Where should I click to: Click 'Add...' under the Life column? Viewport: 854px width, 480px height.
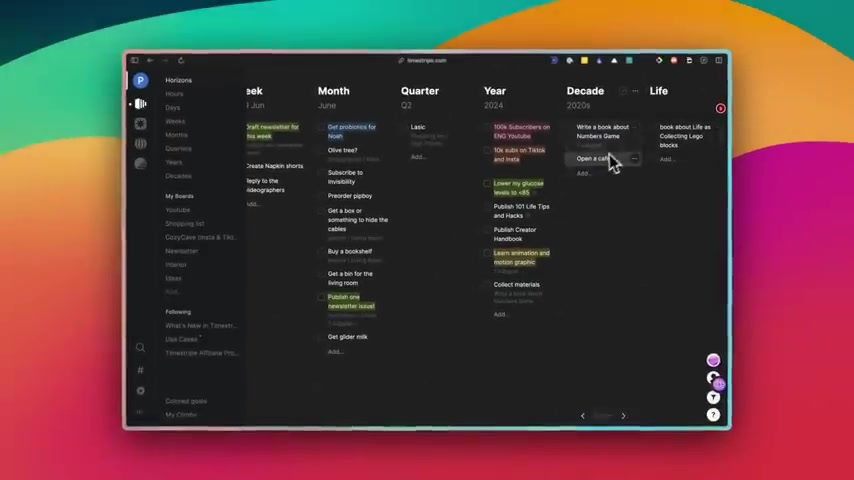click(667, 159)
